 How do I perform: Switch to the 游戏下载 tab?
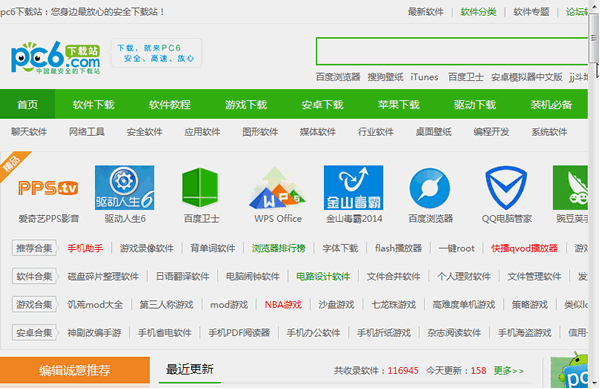coord(246,104)
